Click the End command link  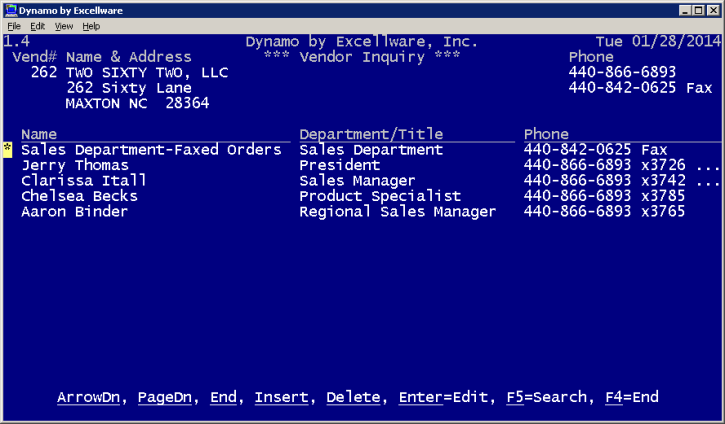pyautogui.click(x=223, y=397)
